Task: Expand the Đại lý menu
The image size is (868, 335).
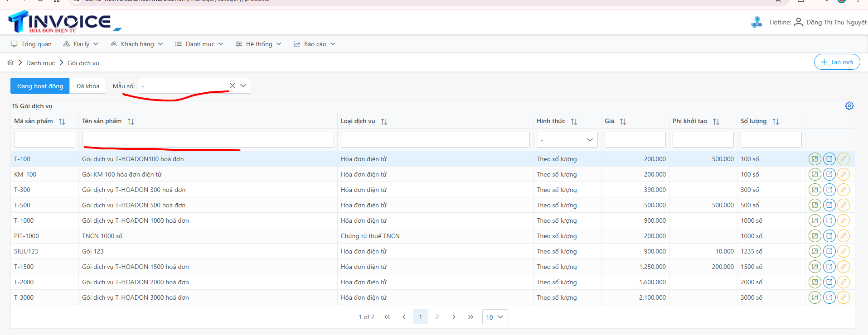Action: pyautogui.click(x=81, y=44)
